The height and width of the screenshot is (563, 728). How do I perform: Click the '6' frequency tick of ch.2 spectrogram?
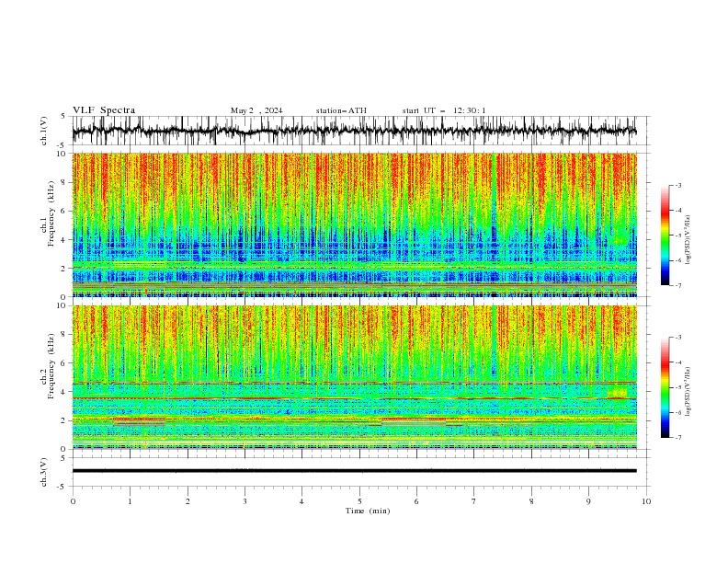click(x=64, y=363)
